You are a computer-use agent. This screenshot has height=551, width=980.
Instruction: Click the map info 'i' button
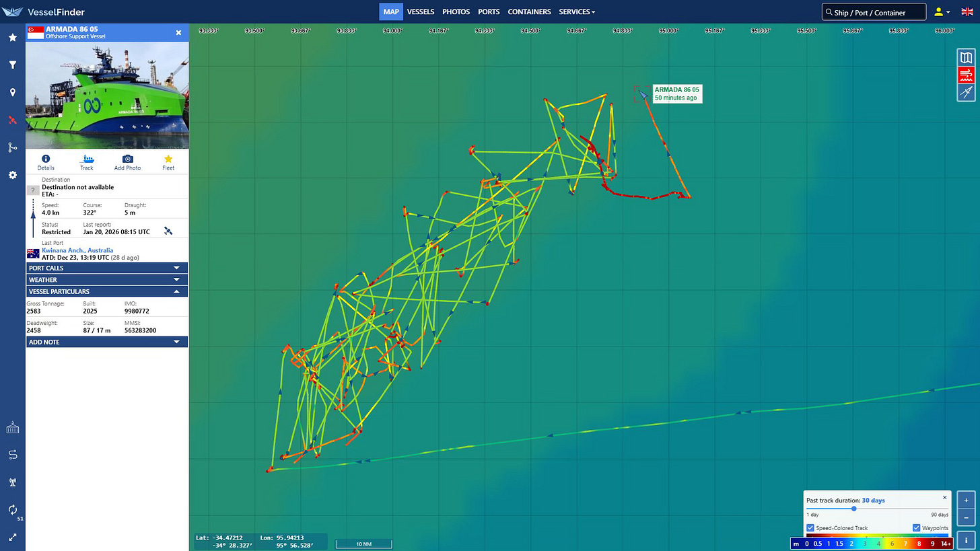[x=966, y=540]
